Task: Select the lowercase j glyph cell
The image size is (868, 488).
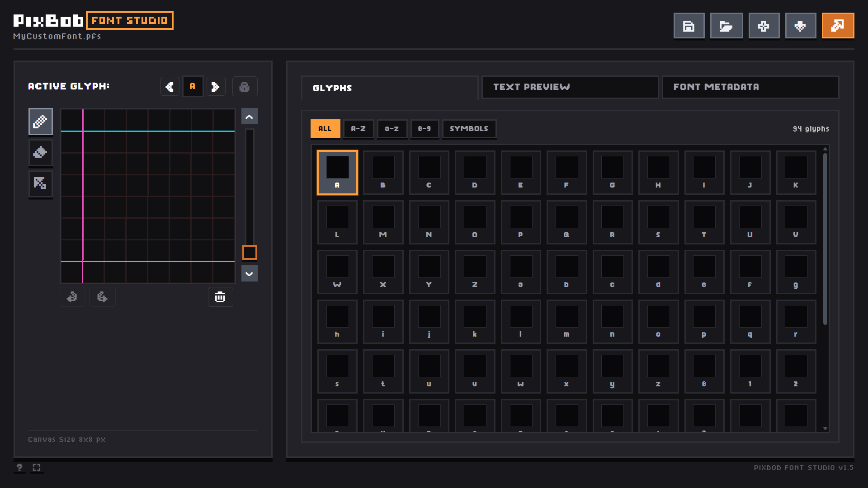Action: click(x=429, y=322)
